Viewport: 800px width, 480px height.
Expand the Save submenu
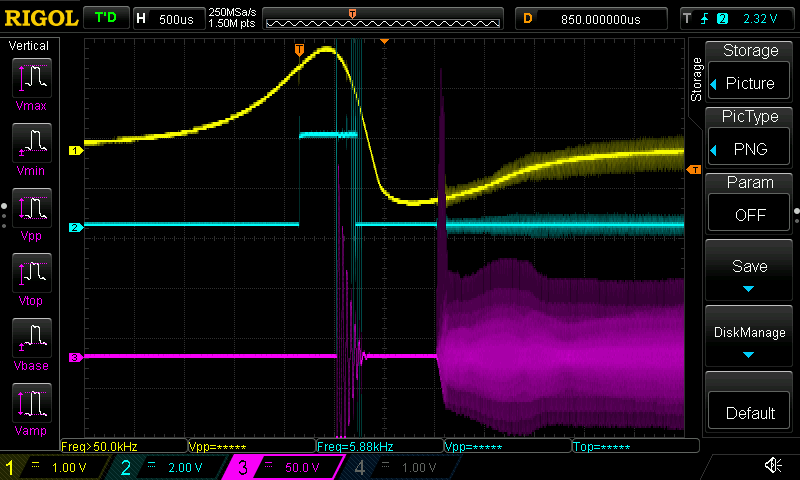[750, 274]
